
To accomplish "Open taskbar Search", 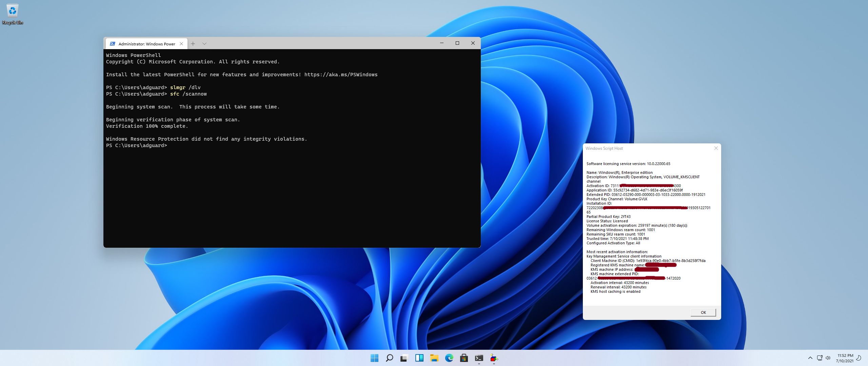I will pyautogui.click(x=389, y=358).
